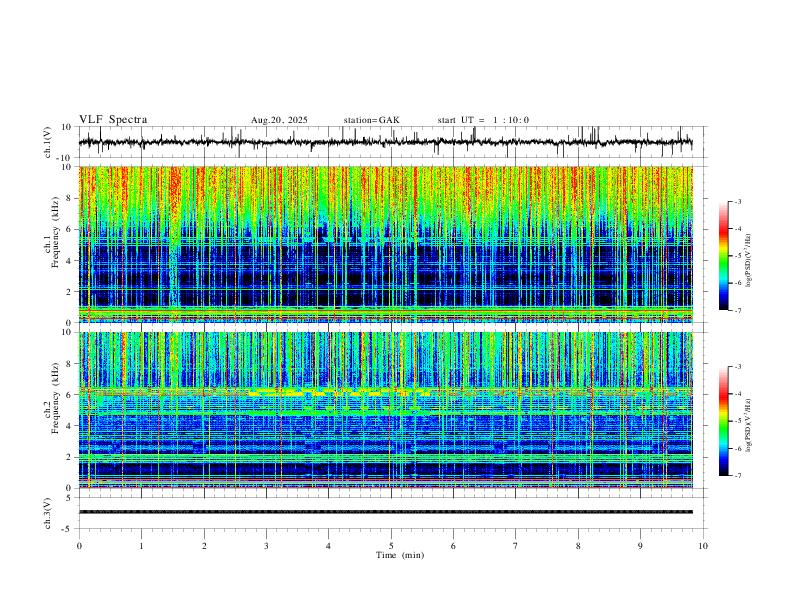Select the date text "Aug.20, 2025"
This screenshot has width=792, height=612.
click(x=279, y=120)
